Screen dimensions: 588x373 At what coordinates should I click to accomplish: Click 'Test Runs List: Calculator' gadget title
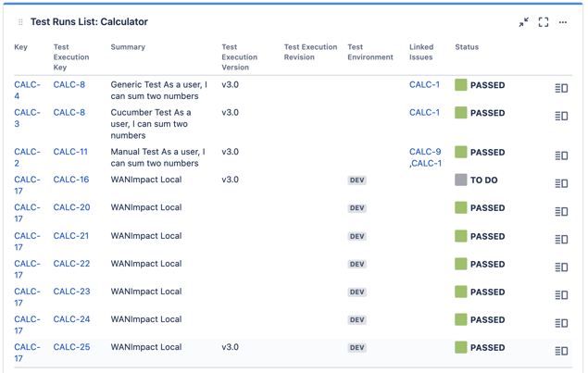point(89,21)
